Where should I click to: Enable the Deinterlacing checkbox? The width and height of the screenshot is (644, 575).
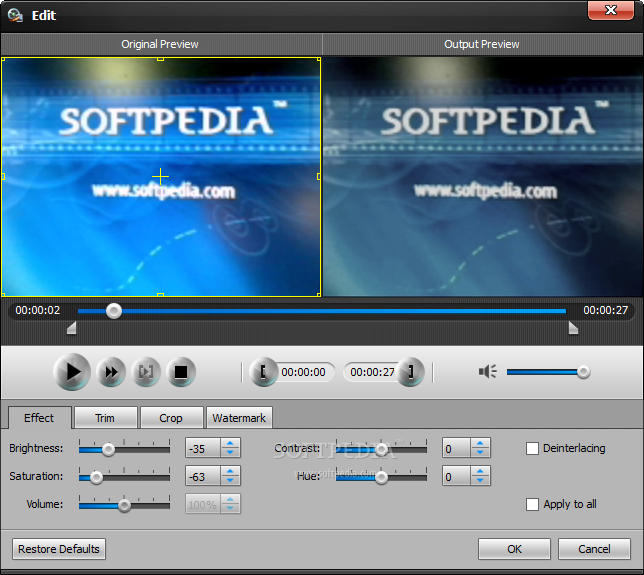tap(532, 448)
